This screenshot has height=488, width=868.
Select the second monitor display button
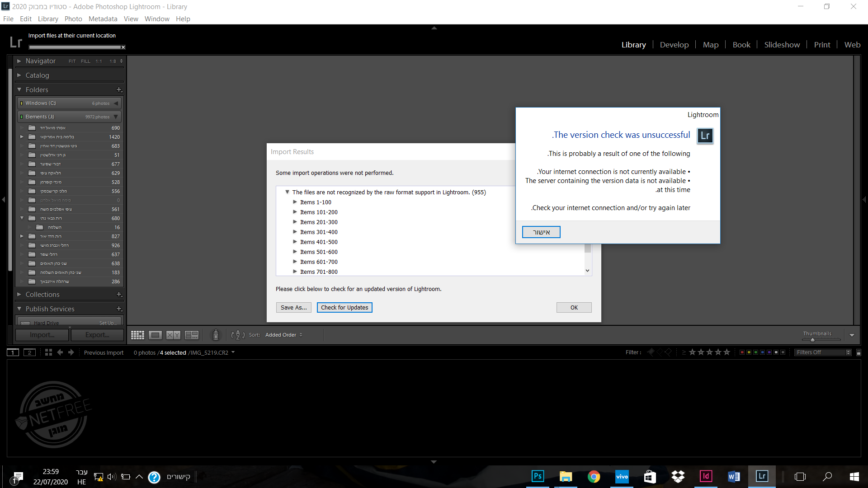[x=29, y=352]
